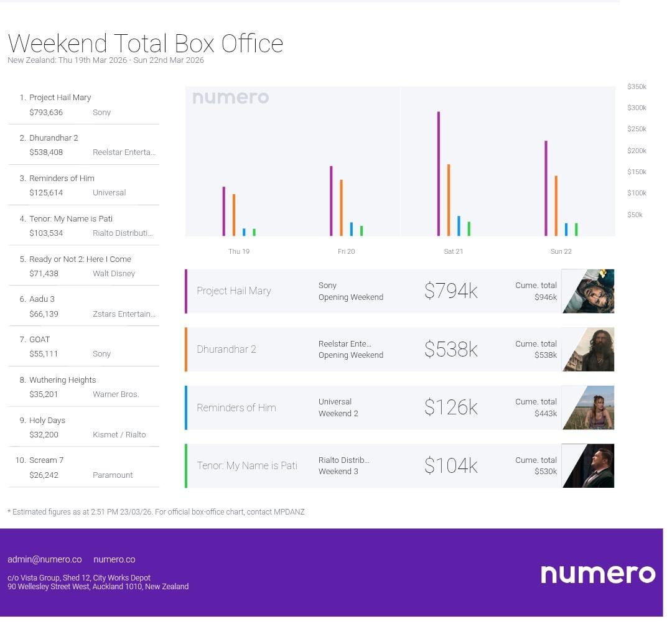Select the Thu 19 axis label
Screen dimensions: 672x634
239,251
